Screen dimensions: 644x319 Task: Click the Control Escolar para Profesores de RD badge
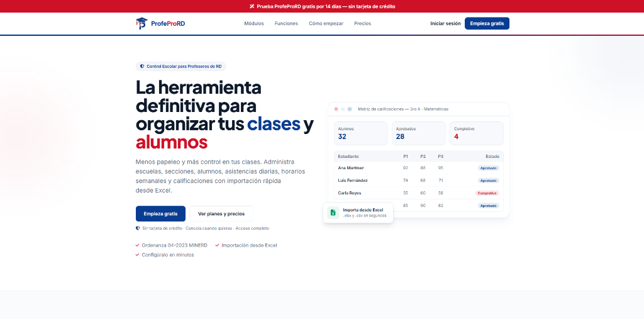point(180,66)
